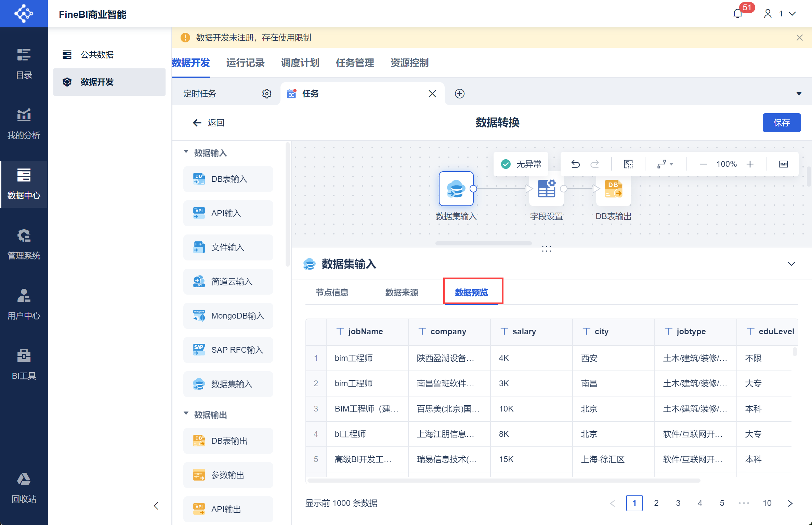This screenshot has height=525, width=812.
Task: Collapse the 数据输入 section
Action: (x=186, y=152)
